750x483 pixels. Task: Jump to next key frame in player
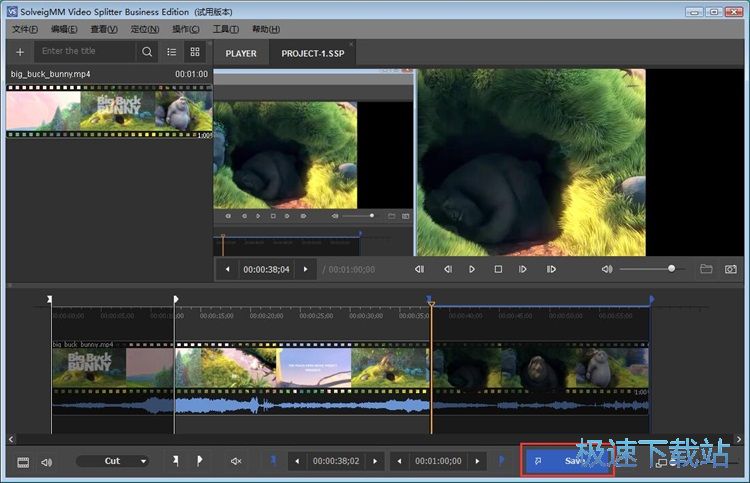[551, 269]
